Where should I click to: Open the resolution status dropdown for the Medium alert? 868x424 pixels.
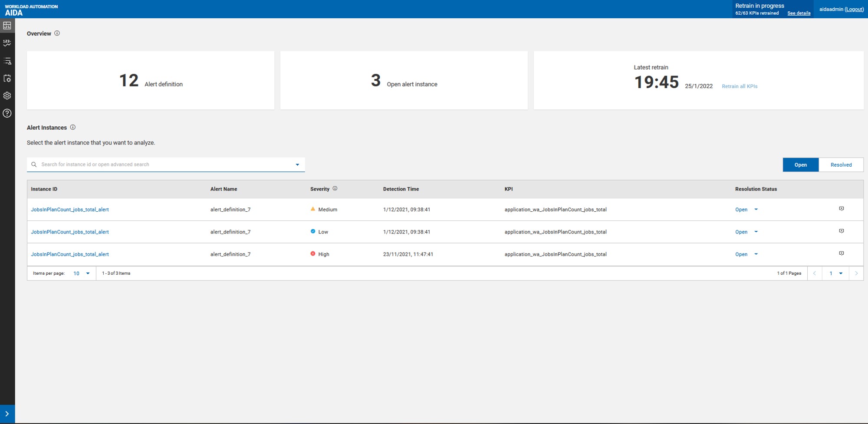[x=756, y=210]
